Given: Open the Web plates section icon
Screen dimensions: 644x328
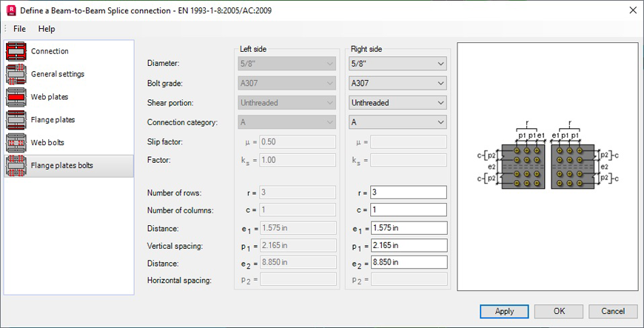Looking at the screenshot, I should pyautogui.click(x=16, y=97).
